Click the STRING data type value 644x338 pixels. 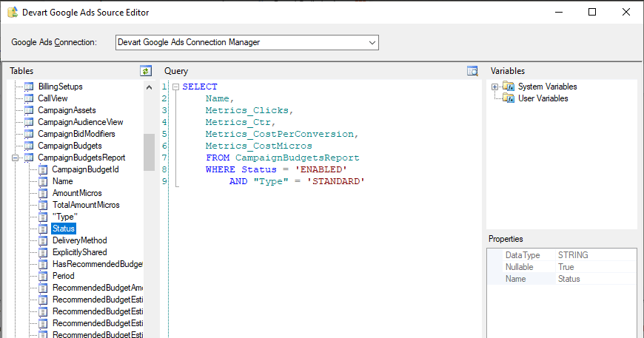[573, 255]
